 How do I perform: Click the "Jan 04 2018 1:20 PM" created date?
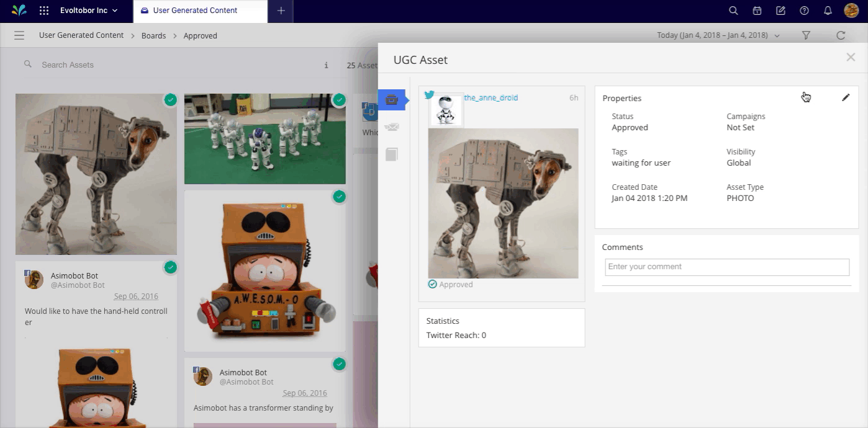point(649,198)
